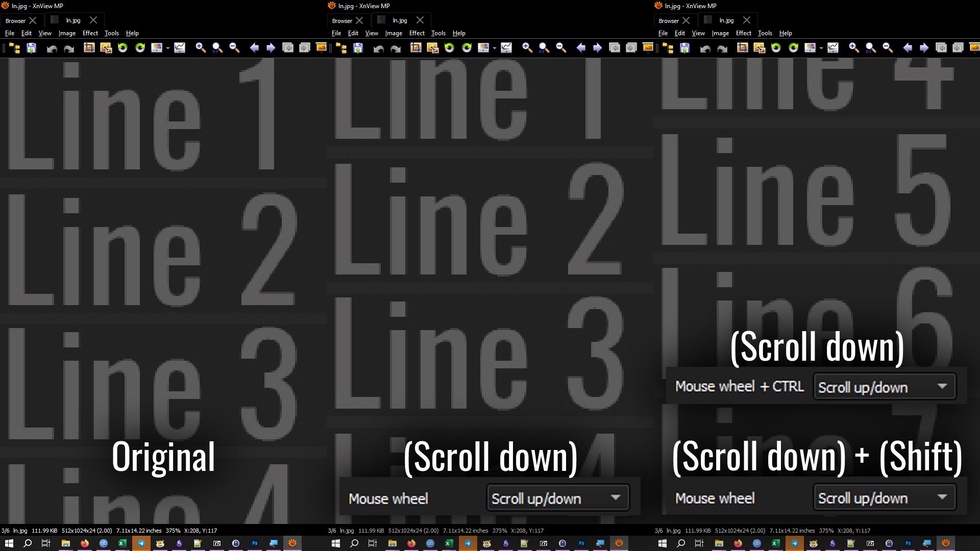Click Crop icon in leftmost window toolbar
Viewport: 980px width, 551px height.
click(89, 48)
